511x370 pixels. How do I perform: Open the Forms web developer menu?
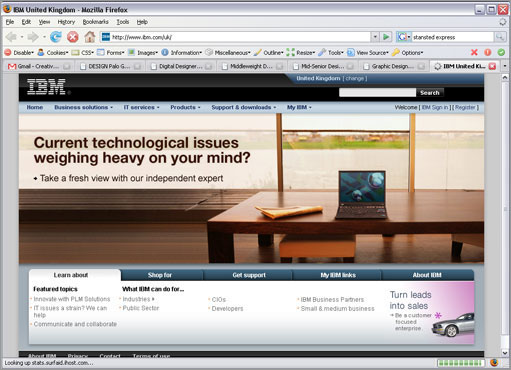[110, 53]
